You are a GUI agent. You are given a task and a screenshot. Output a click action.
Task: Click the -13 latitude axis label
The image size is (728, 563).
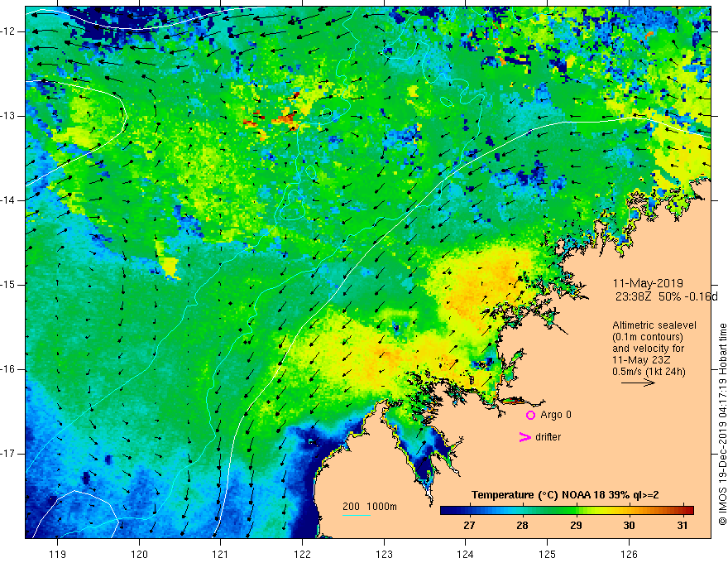pos(9,116)
